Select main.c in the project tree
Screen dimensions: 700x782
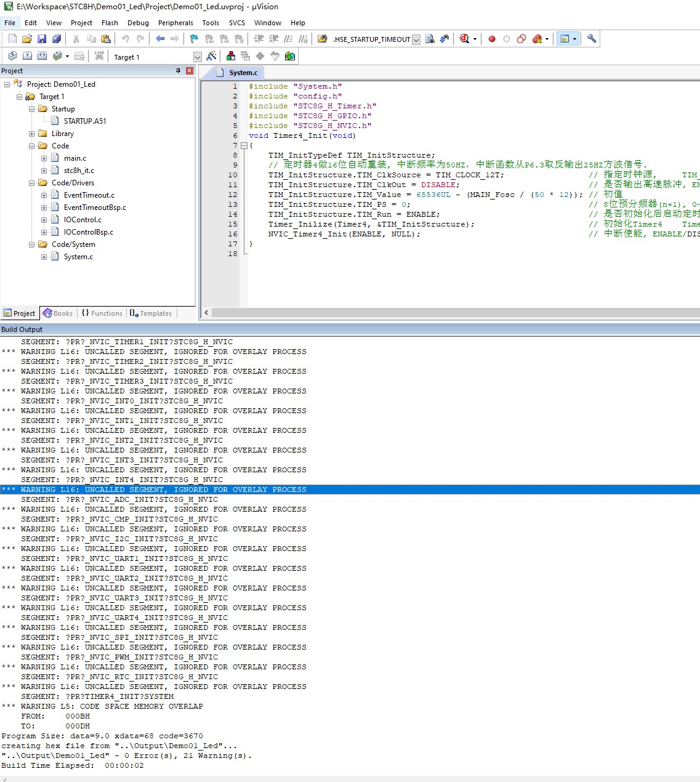click(74, 158)
